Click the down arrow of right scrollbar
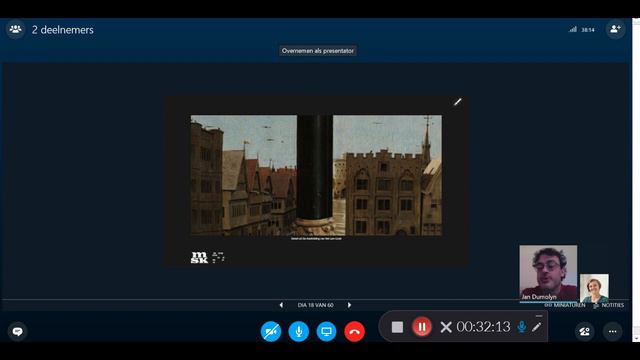The image size is (640, 360). tap(636, 338)
